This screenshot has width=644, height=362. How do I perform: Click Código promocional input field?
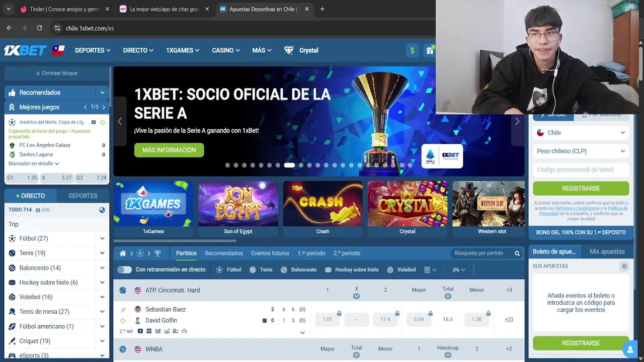581,169
